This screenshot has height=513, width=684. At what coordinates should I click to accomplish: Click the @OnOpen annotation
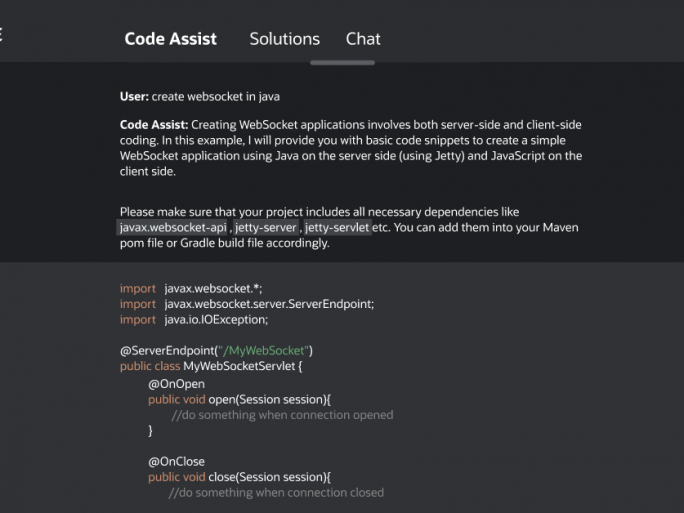pos(176,384)
